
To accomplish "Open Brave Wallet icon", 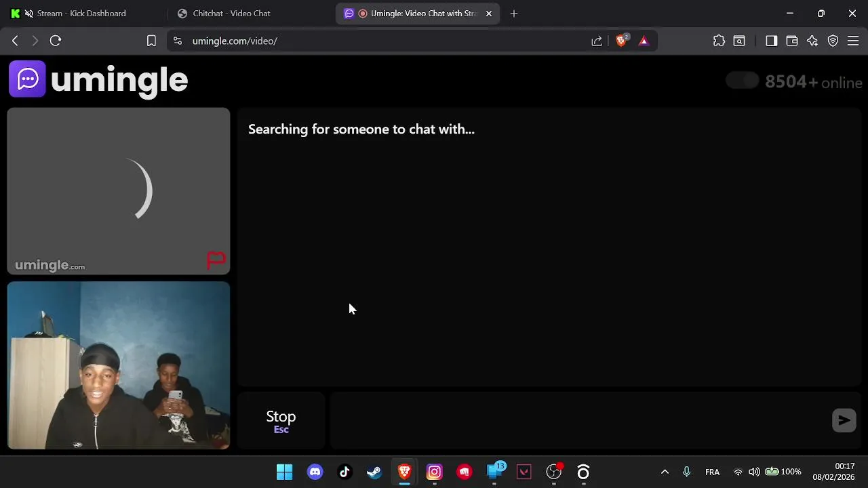I will [791, 41].
